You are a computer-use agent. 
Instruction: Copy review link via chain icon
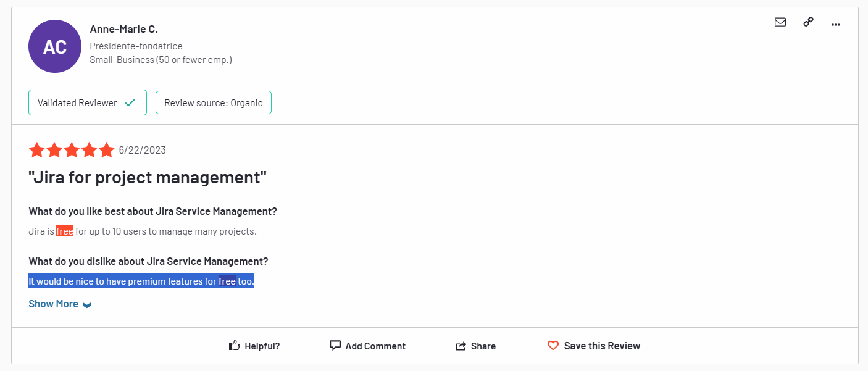click(x=808, y=22)
